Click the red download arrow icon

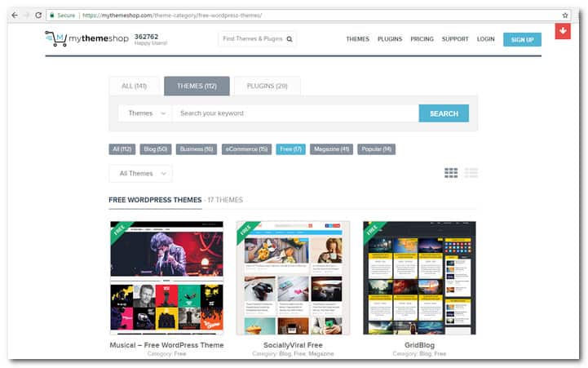562,31
